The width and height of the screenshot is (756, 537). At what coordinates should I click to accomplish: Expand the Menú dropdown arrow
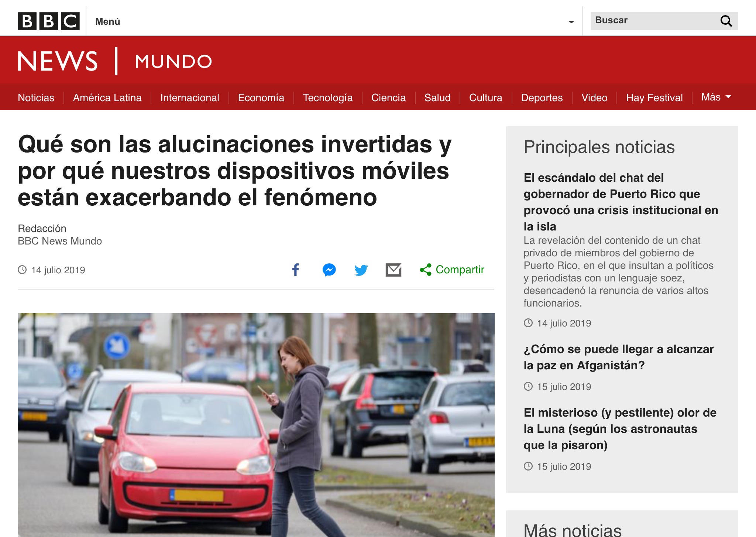point(571,22)
